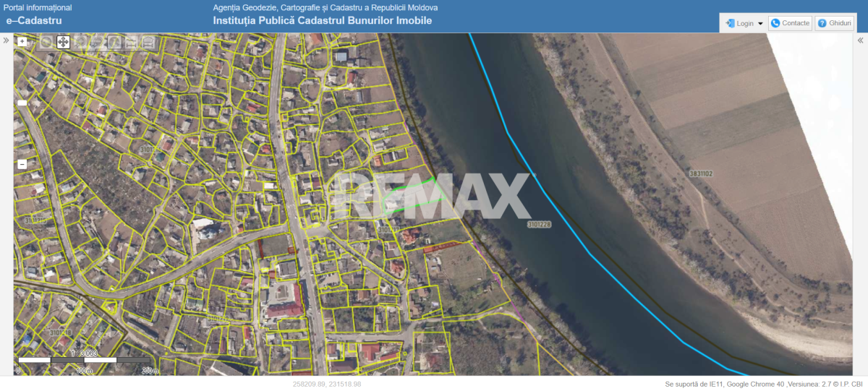Select the pan map tool
This screenshot has width=868, height=391.
tap(63, 42)
